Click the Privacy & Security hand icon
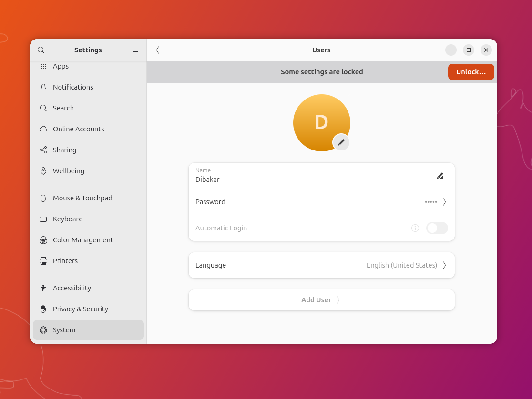 (x=43, y=309)
